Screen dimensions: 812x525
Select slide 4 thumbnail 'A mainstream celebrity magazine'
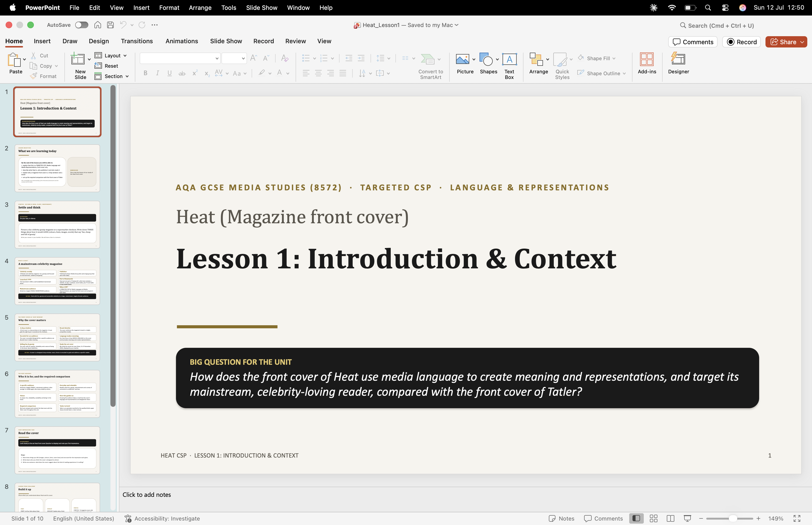click(x=57, y=281)
